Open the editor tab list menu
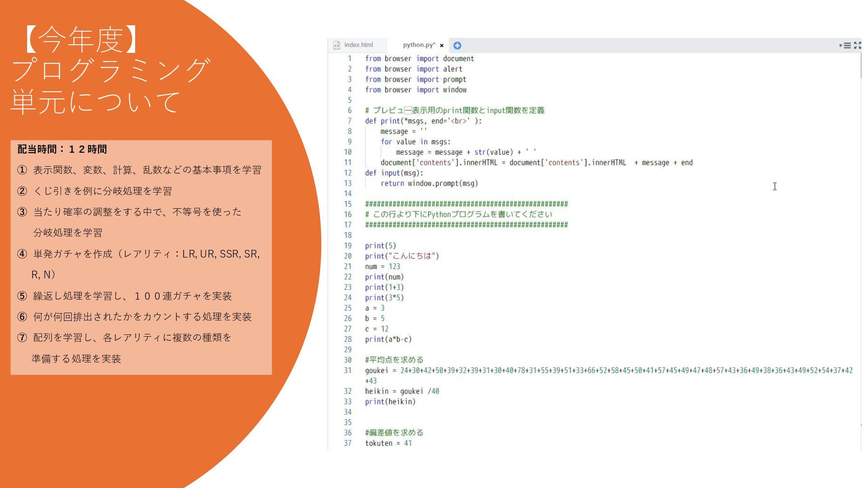This screenshot has height=488, width=868. (845, 45)
